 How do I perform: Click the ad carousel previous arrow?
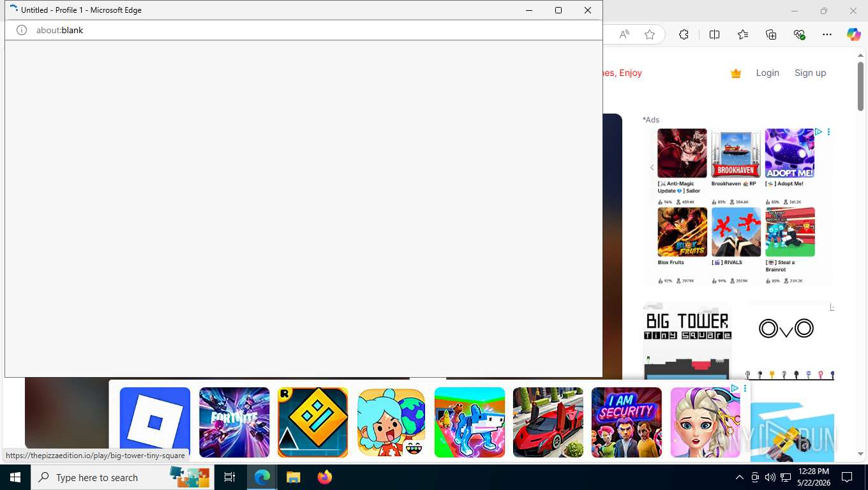652,168
